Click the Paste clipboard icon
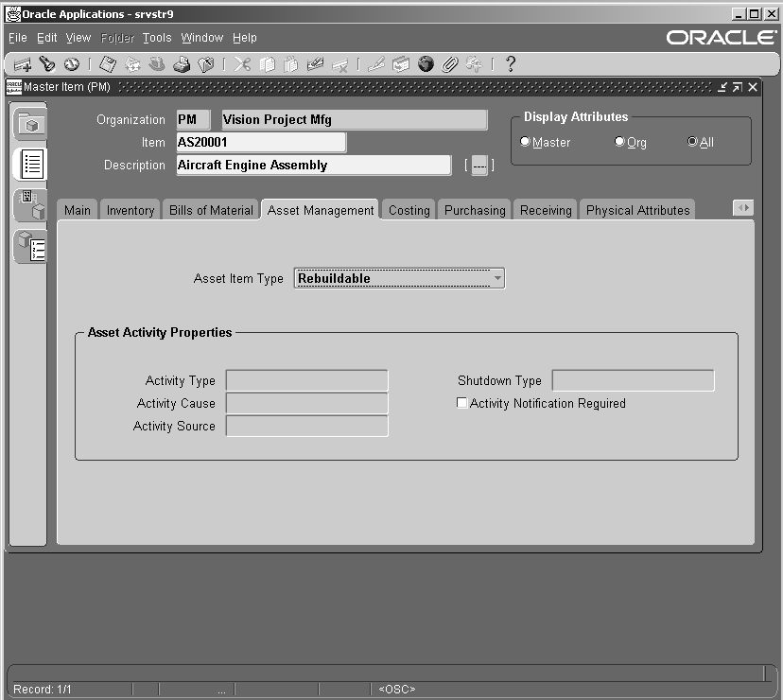783x700 pixels. click(291, 64)
